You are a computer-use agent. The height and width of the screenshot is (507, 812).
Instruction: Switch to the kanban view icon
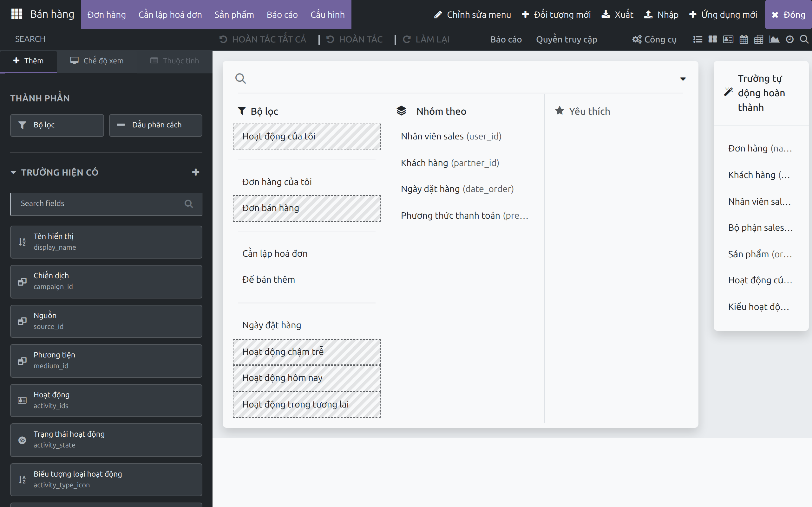[712, 39]
